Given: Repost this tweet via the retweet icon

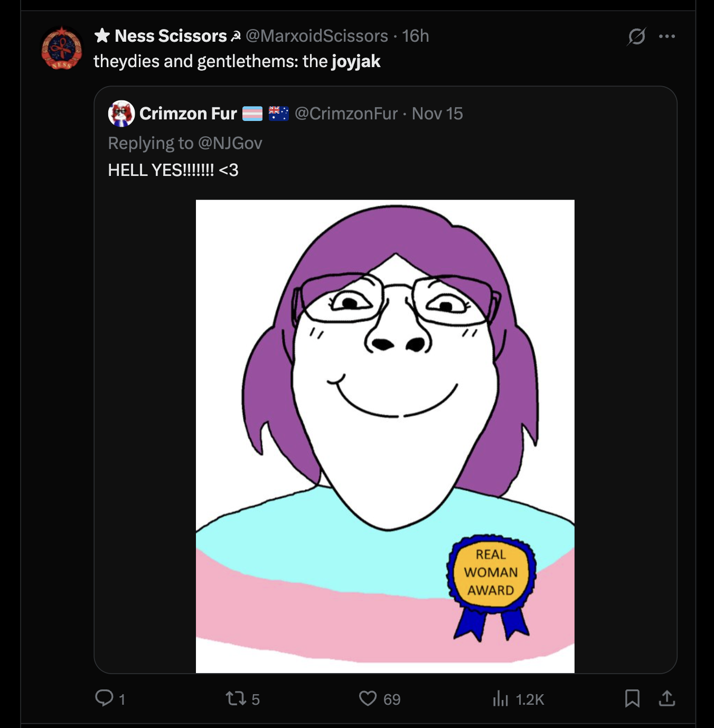Looking at the screenshot, I should 235,698.
